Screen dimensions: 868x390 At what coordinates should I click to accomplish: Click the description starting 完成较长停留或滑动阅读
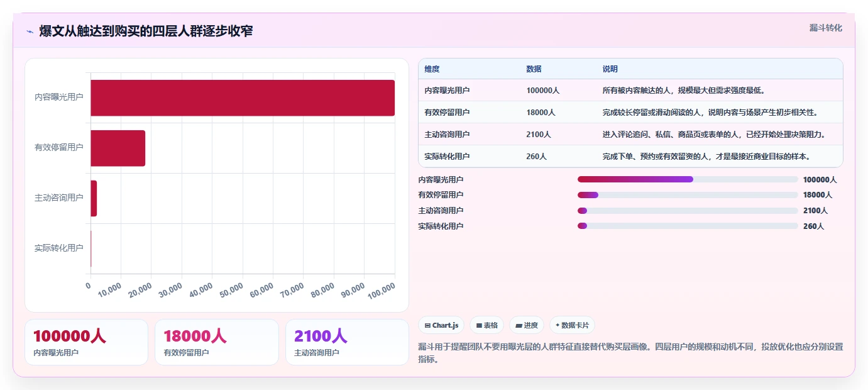click(x=710, y=113)
